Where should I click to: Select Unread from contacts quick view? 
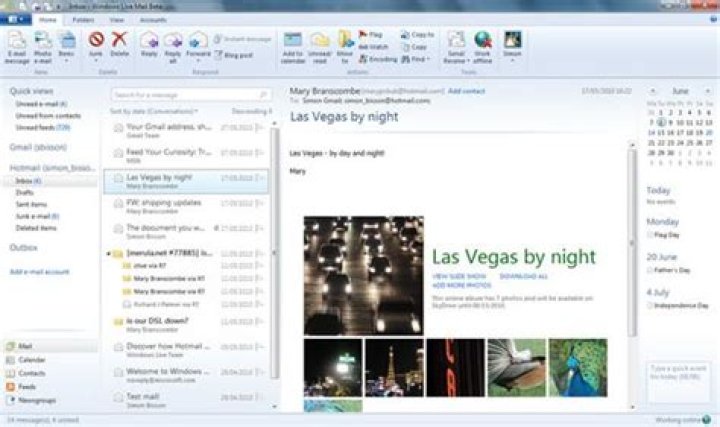click(48, 116)
